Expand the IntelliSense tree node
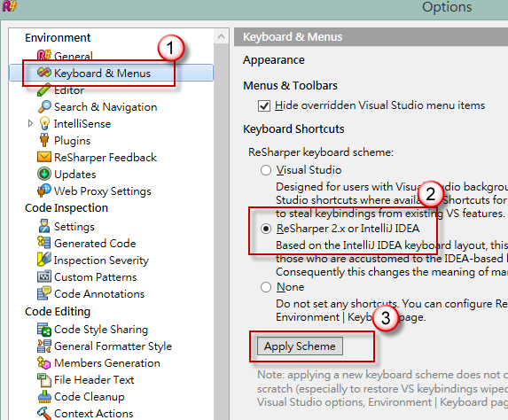The image size is (508, 420). click(30, 123)
